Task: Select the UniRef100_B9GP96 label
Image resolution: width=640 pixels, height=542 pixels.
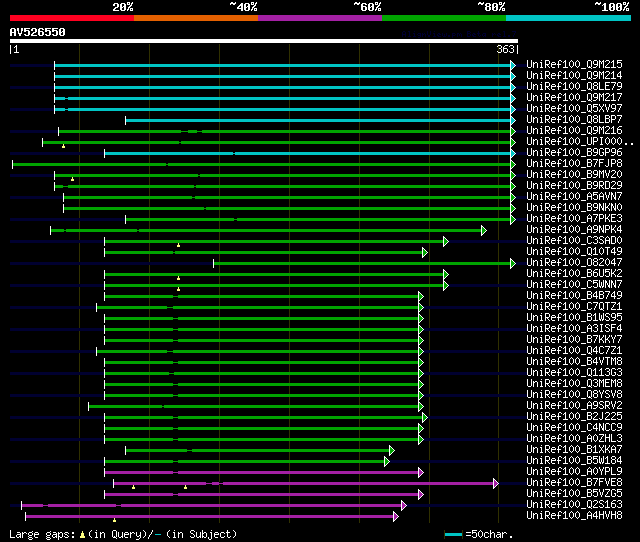Action: coord(574,153)
